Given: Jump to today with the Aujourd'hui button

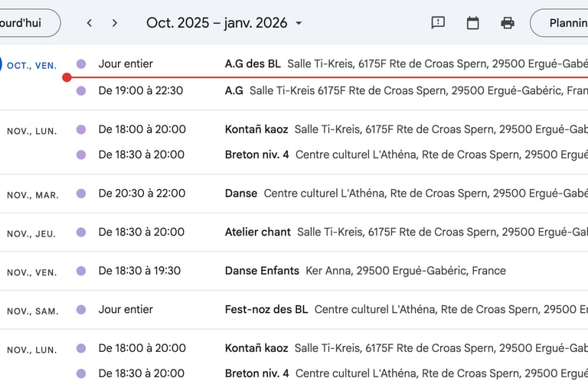Looking at the screenshot, I should 29,23.
